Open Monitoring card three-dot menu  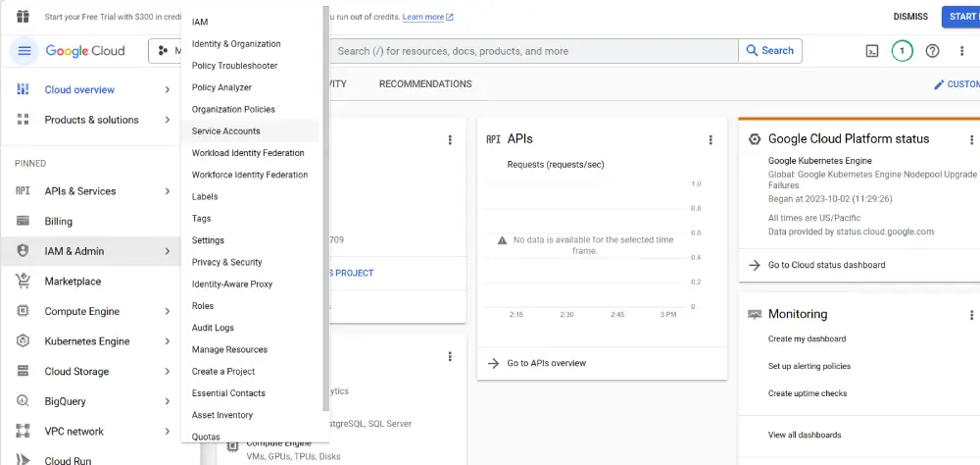[x=971, y=315]
